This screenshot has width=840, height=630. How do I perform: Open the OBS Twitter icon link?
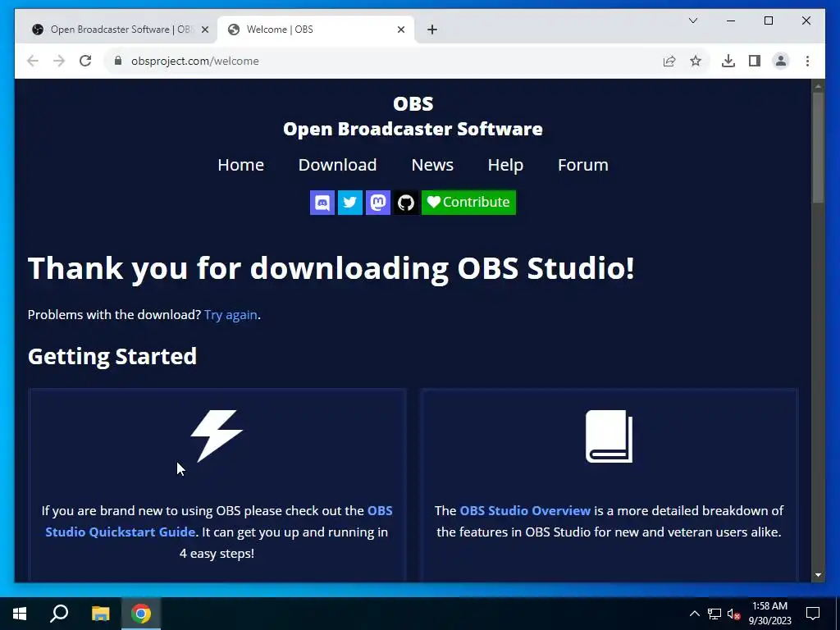coord(349,203)
